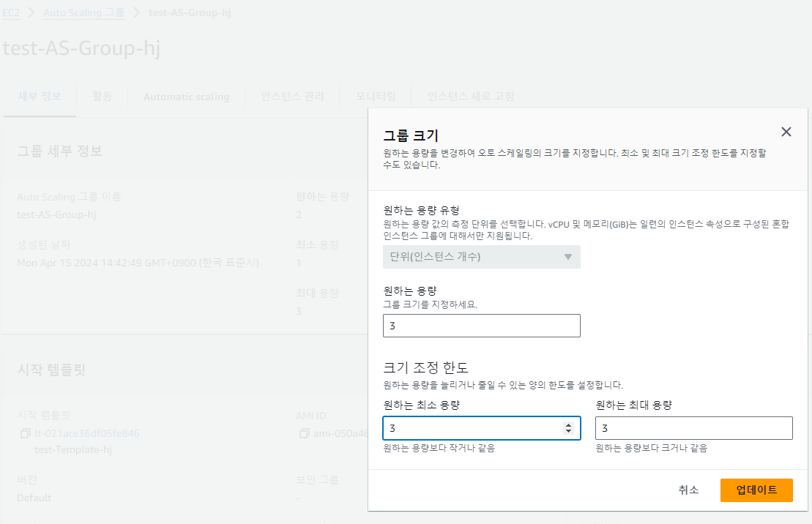
Task: Select the 인스턴스 새로 고침 tab
Action: tap(471, 97)
